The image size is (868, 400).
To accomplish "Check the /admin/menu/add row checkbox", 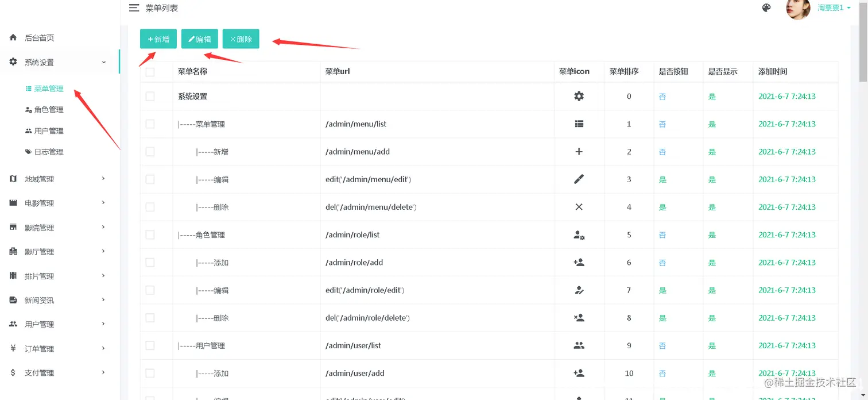I will (150, 152).
